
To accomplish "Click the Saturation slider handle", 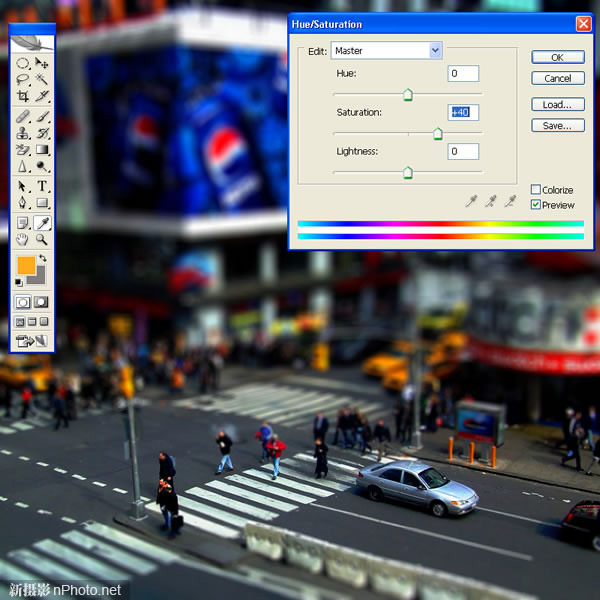I will (x=438, y=134).
